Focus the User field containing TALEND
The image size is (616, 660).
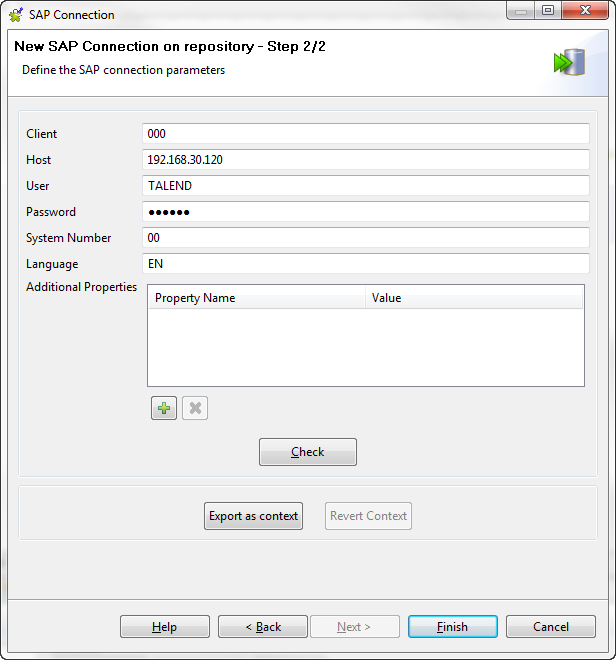point(365,186)
